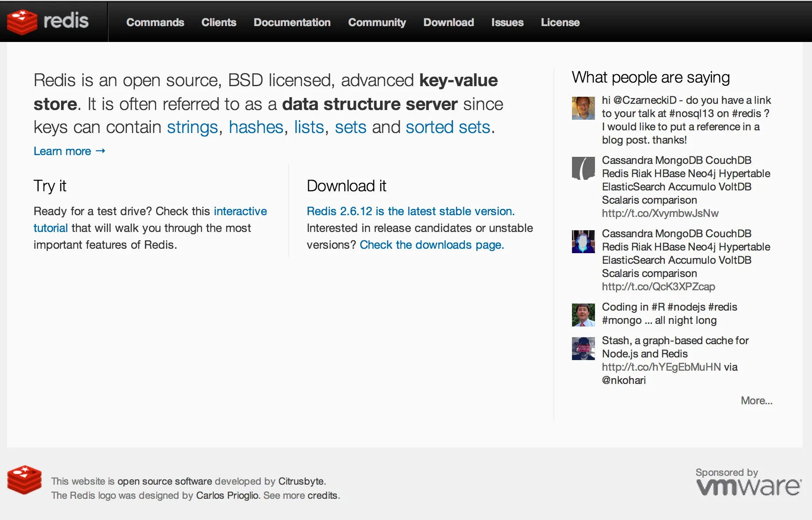Follow the 'Learn more' arrow link
812x520 pixels.
[x=69, y=151]
